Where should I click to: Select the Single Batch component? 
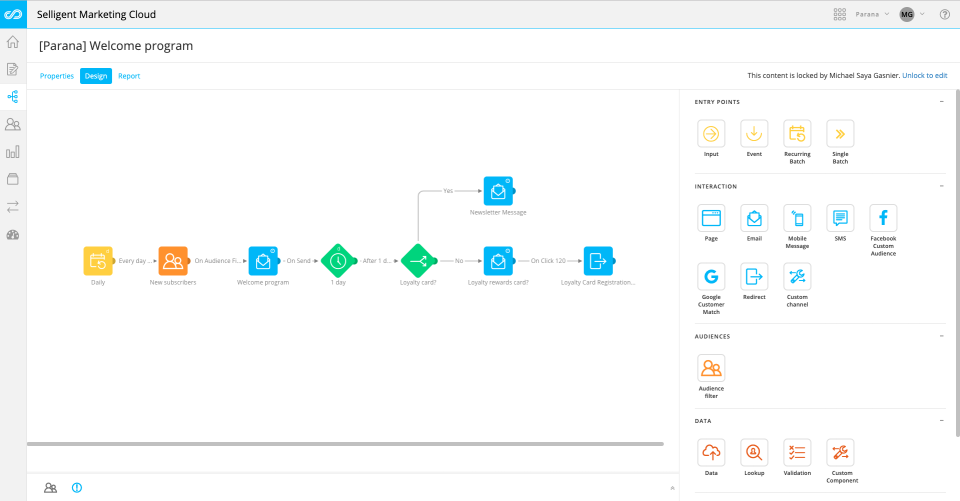pos(840,134)
